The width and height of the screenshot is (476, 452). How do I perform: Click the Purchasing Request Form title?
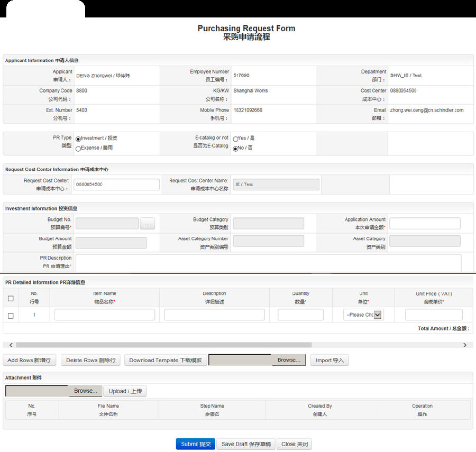click(x=246, y=29)
